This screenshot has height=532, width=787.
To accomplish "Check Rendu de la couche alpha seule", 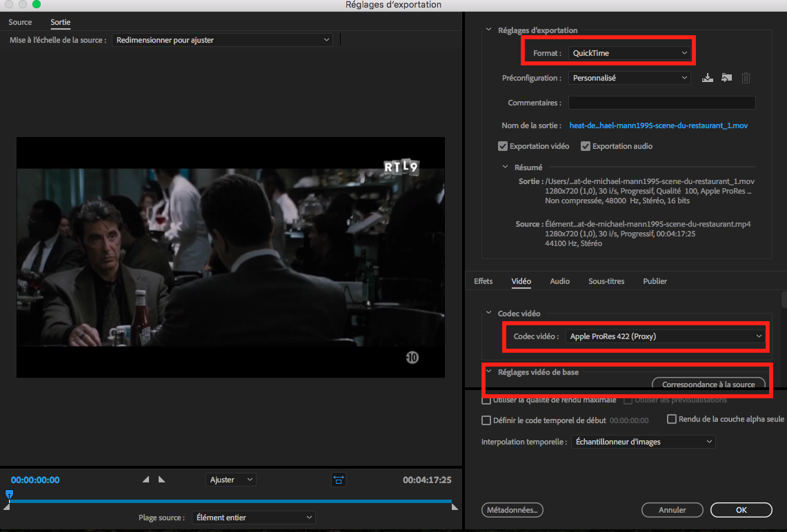I will 671,419.
